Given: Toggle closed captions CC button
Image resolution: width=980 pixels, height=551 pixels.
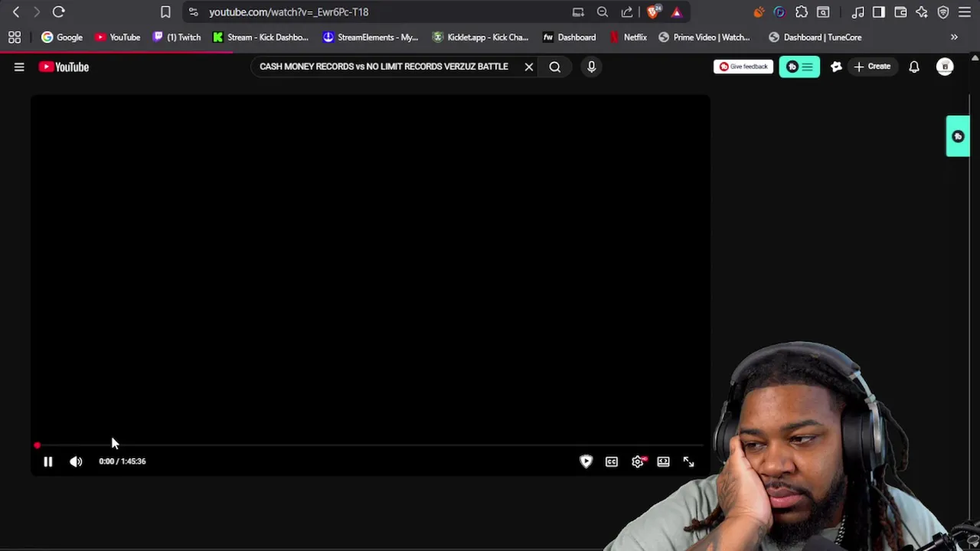Looking at the screenshot, I should [x=612, y=461].
